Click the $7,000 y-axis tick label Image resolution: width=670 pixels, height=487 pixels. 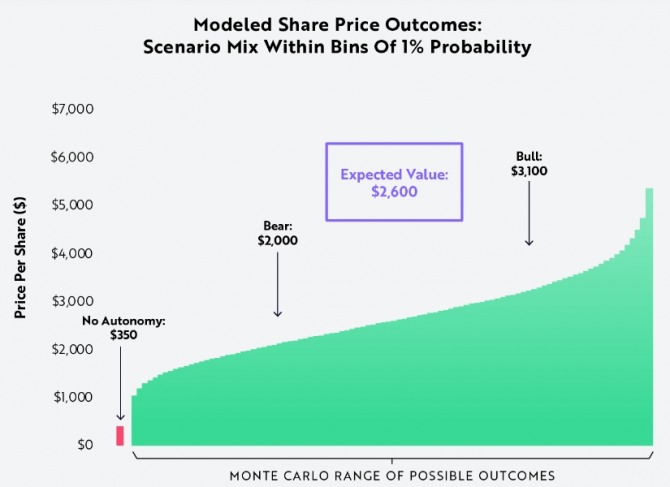[71, 109]
